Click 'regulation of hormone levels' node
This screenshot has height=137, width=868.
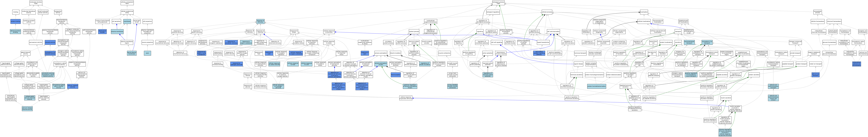510,42
